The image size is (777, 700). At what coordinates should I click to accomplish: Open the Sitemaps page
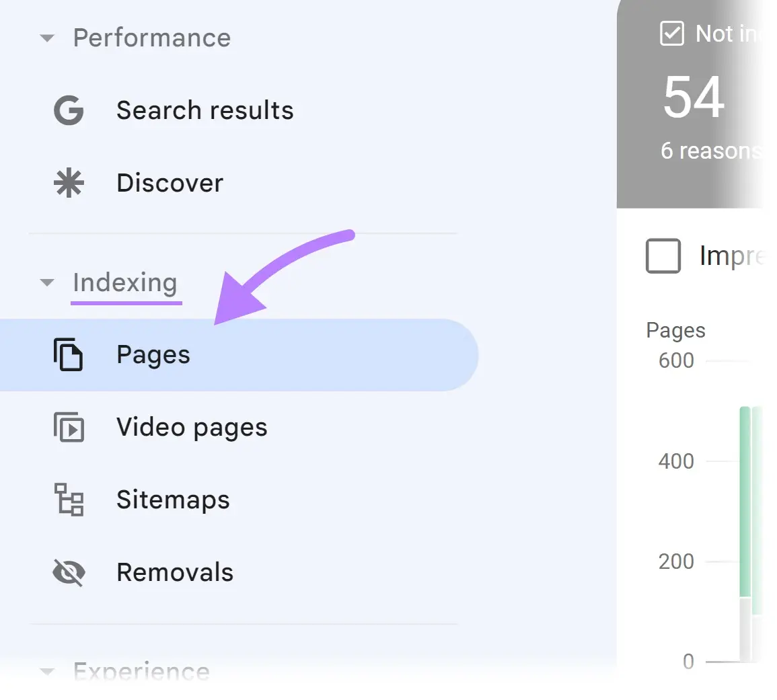173,500
